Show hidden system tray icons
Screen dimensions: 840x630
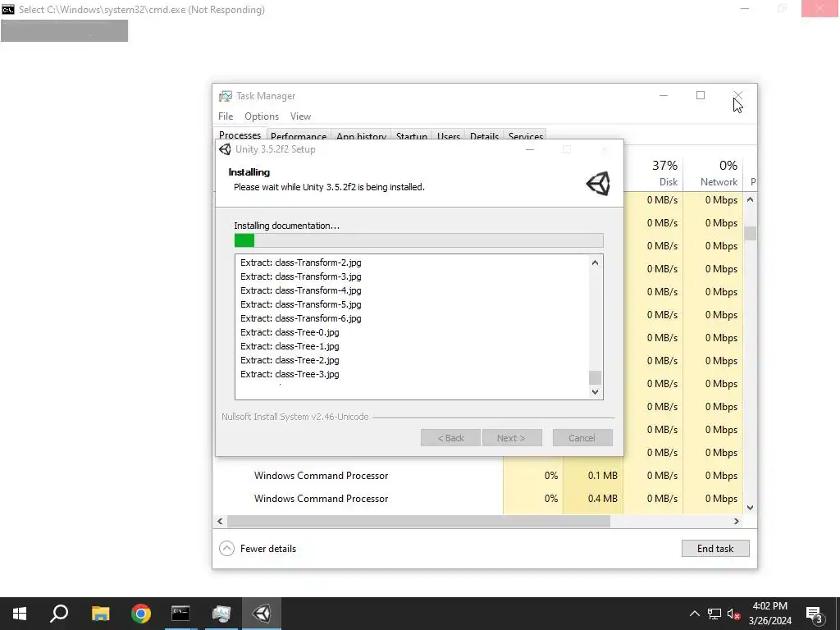click(694, 614)
